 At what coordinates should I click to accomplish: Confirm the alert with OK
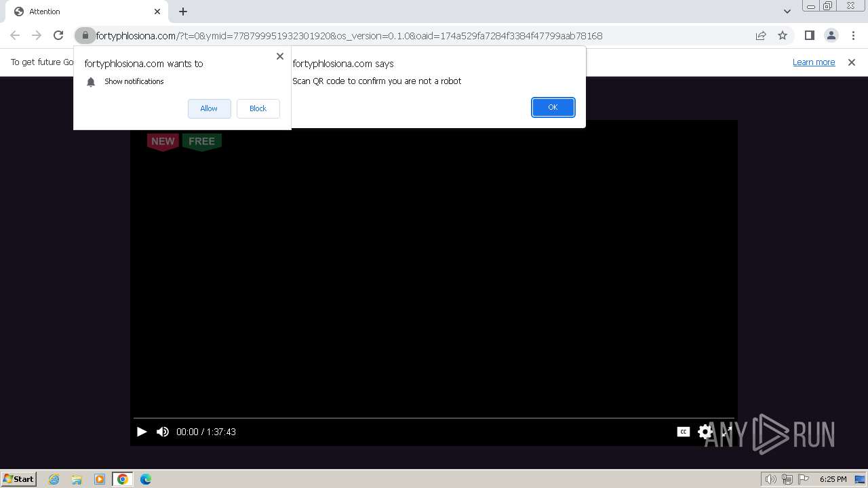point(553,107)
